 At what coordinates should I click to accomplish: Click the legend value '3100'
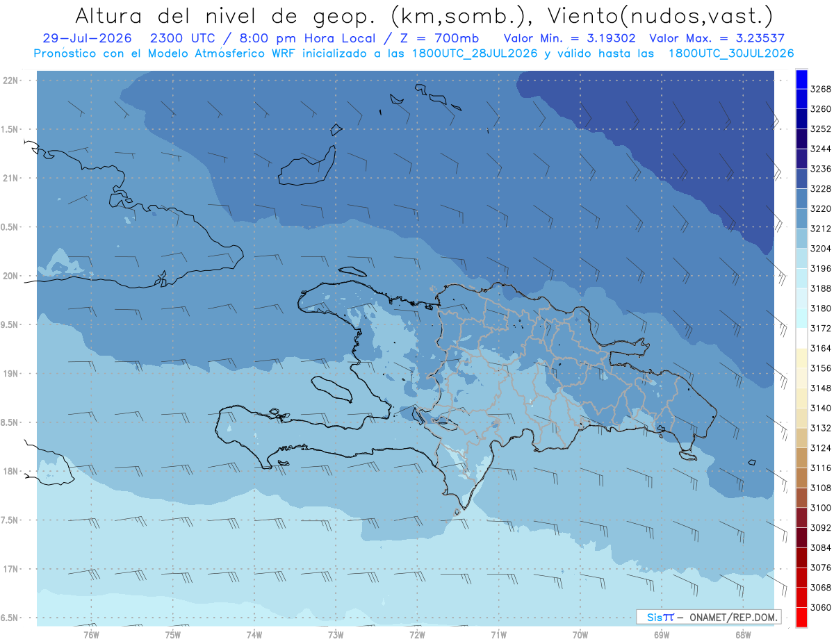[x=820, y=508]
